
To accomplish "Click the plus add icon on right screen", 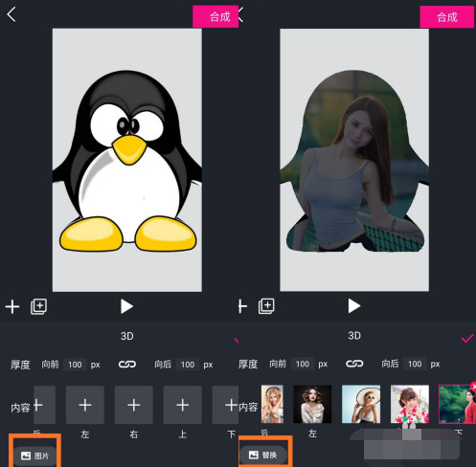I will pos(242,306).
